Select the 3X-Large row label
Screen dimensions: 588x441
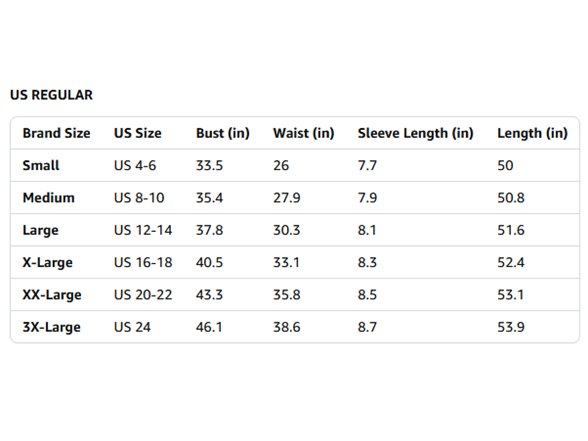click(51, 327)
